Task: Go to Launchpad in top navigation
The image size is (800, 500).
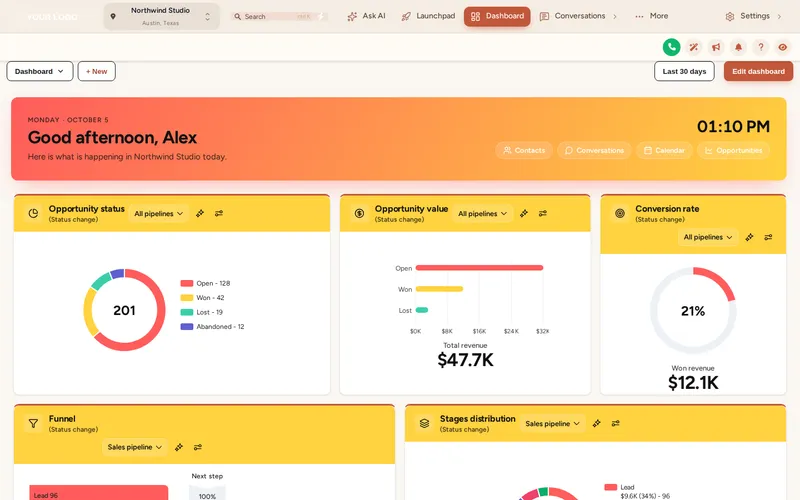Action: 428,16
